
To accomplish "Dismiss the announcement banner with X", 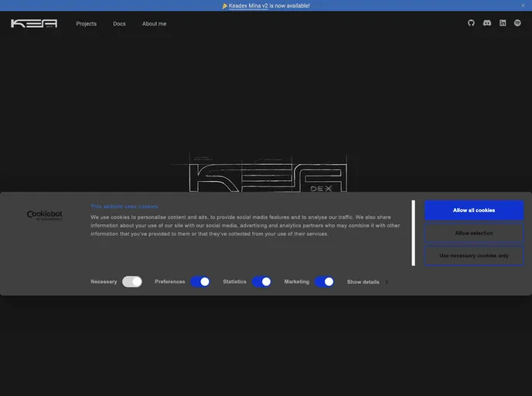I will click(x=523, y=5).
